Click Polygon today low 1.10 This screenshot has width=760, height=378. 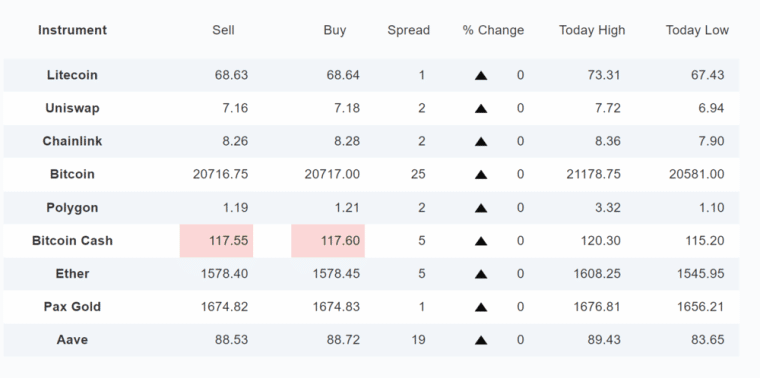click(712, 207)
